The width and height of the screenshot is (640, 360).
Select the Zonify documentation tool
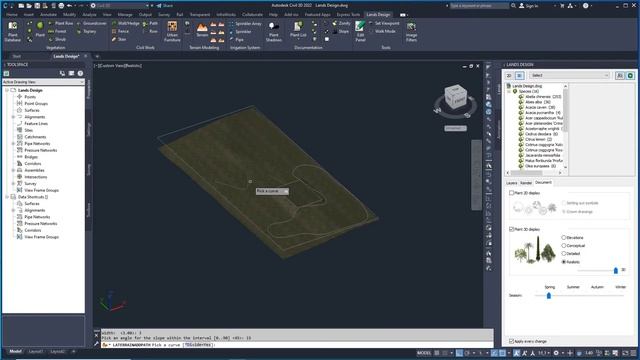click(342, 24)
